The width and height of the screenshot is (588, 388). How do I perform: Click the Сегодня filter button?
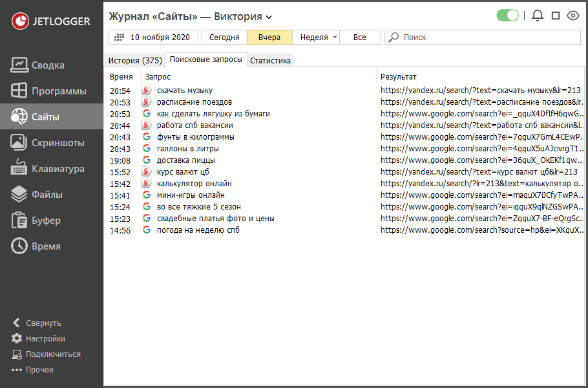pyautogui.click(x=224, y=38)
